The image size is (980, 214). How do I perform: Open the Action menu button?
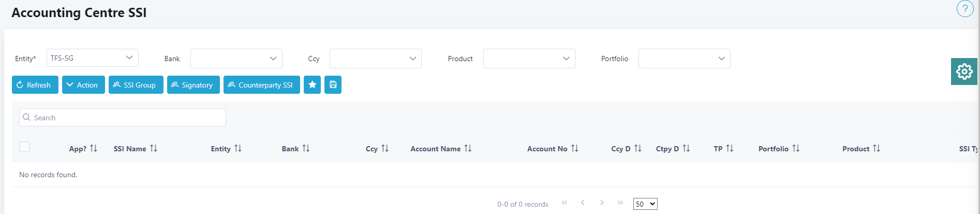click(x=83, y=85)
